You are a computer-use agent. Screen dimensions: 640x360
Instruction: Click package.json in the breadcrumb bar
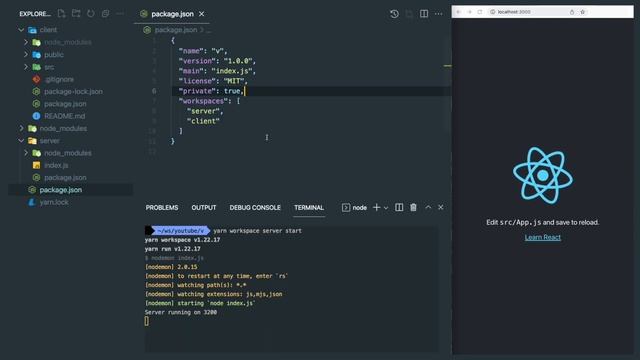(176, 30)
